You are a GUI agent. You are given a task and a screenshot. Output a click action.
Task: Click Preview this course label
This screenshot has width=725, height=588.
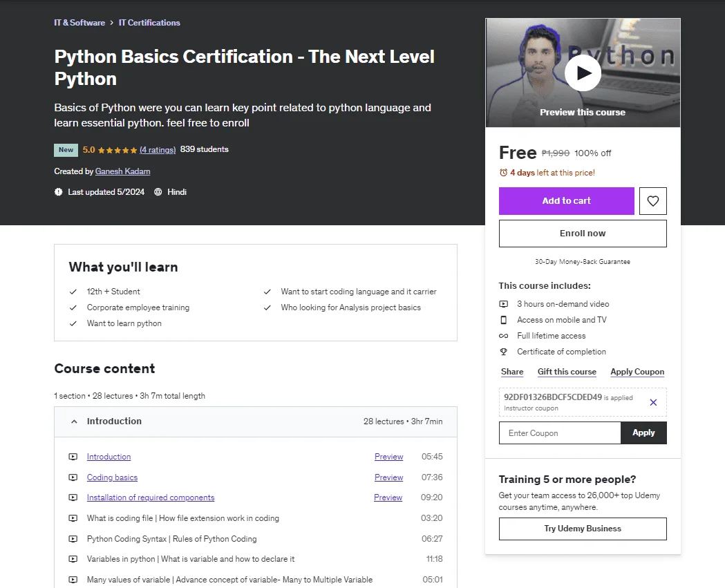[583, 113]
